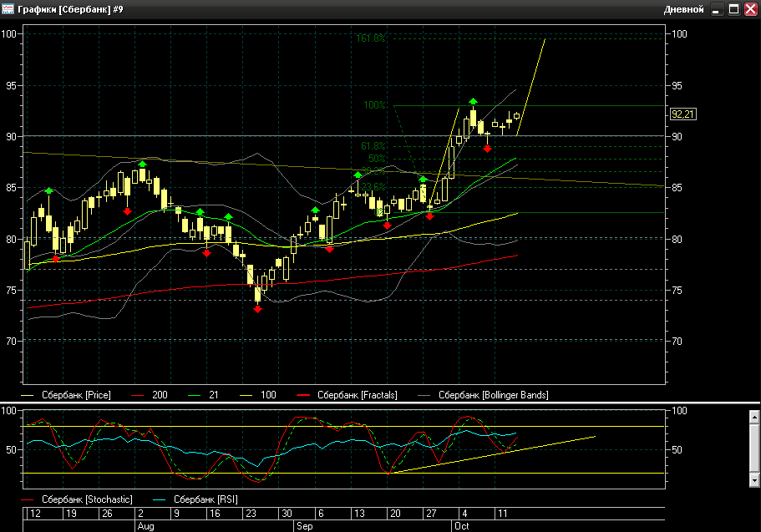Screen dimensions: 761x532
Task: Close the Графики [Сбербанк] #9 window
Action: point(751,9)
